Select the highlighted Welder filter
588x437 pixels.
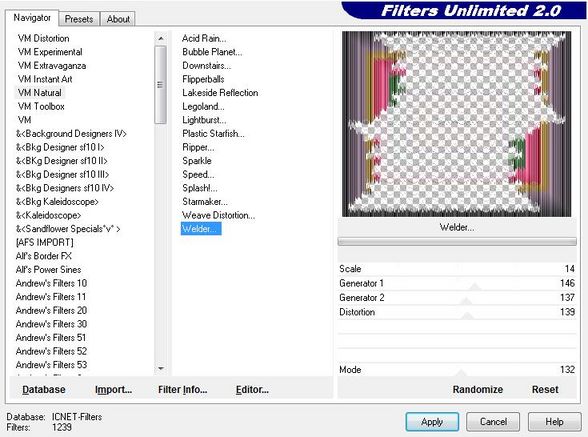point(201,229)
